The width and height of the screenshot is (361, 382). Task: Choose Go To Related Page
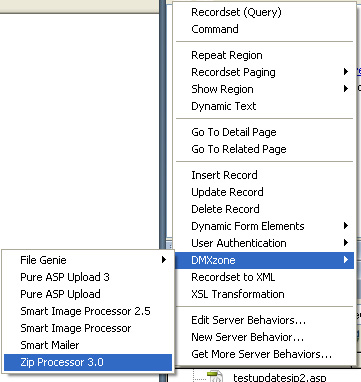[x=264, y=149]
